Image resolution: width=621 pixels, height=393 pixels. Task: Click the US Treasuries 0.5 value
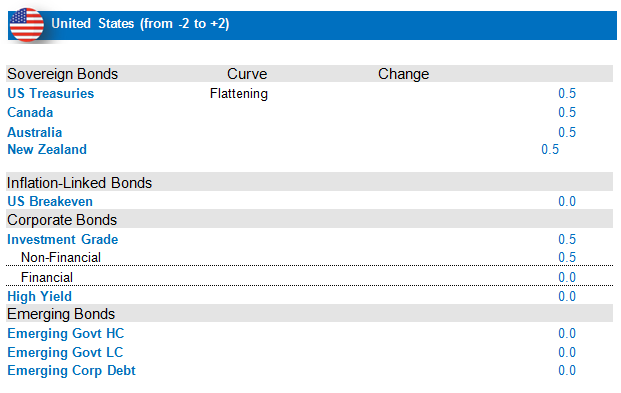click(x=567, y=93)
